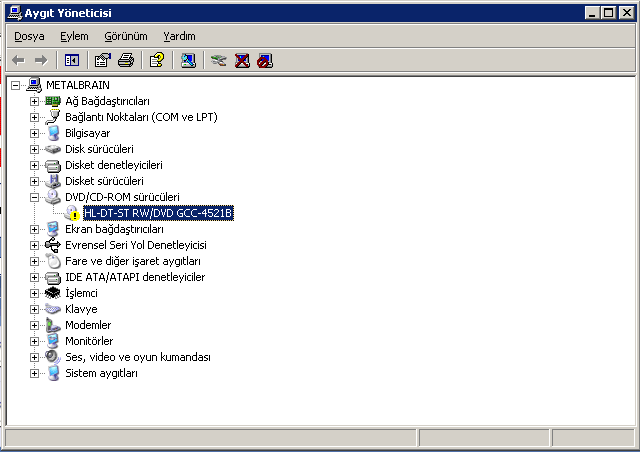The width and height of the screenshot is (640, 452).
Task: Click the mouse icon for Fare
Action: [x=53, y=261]
